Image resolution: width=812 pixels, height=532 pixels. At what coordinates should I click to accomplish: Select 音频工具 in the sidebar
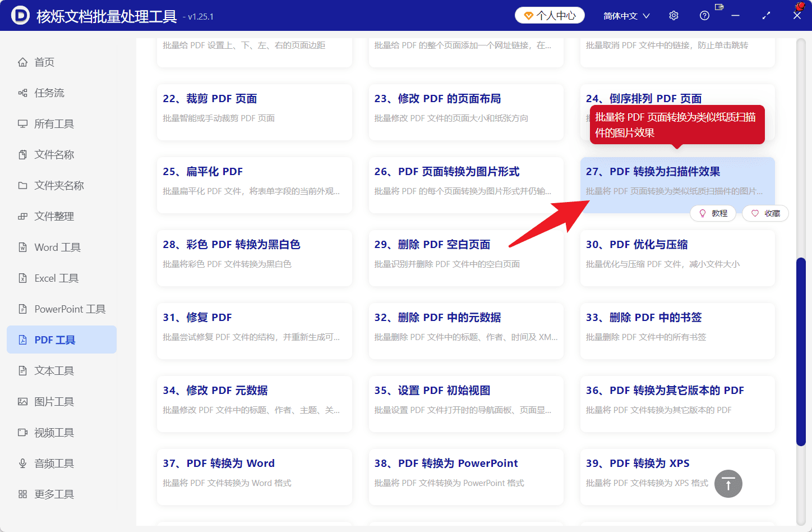(62, 464)
